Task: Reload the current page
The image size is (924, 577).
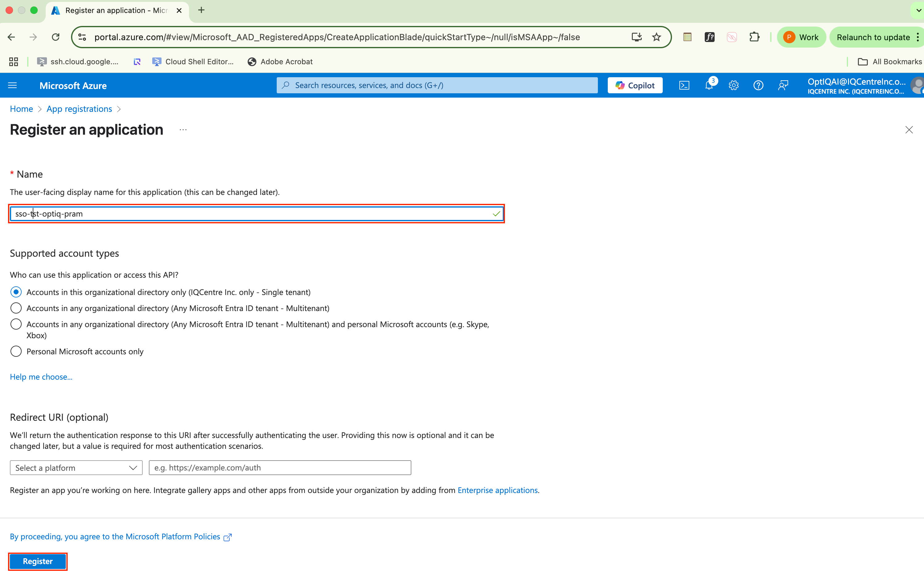Action: (56, 37)
